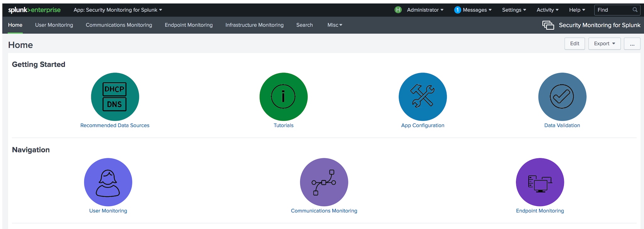Open the App Configuration text link
The image size is (644, 229).
[x=423, y=125]
